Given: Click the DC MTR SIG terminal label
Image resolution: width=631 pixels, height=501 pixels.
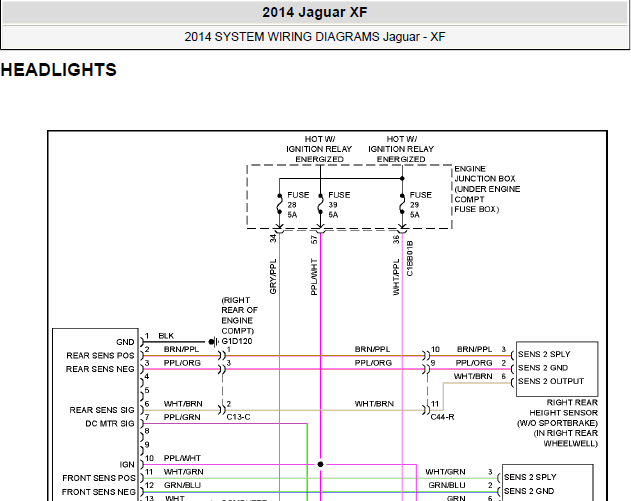Looking at the screenshot, I should (110, 423).
